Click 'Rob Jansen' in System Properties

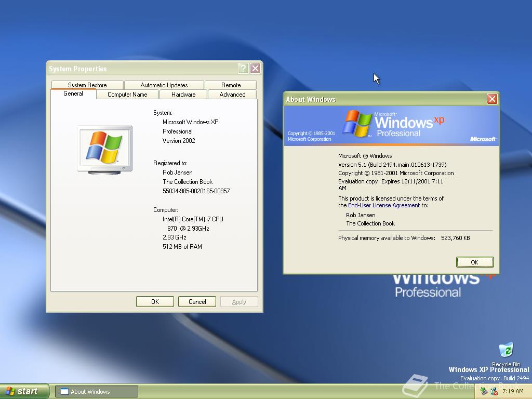pyautogui.click(x=178, y=172)
